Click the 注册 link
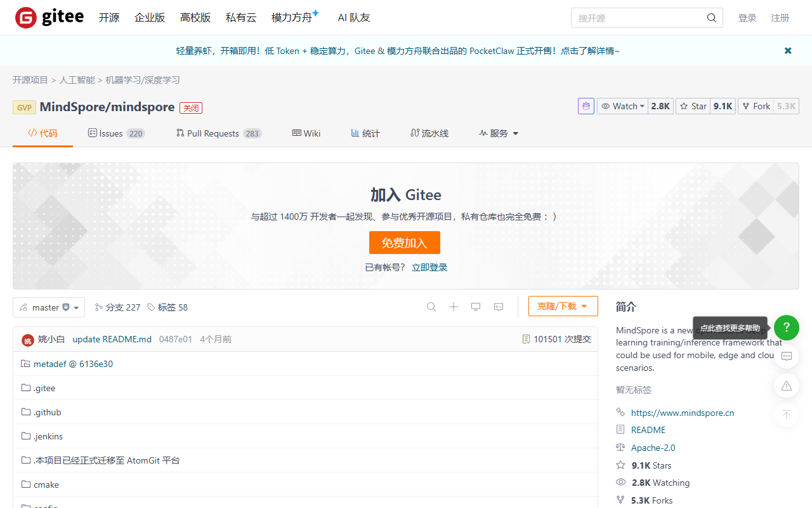The height and width of the screenshot is (508, 812). pos(780,18)
